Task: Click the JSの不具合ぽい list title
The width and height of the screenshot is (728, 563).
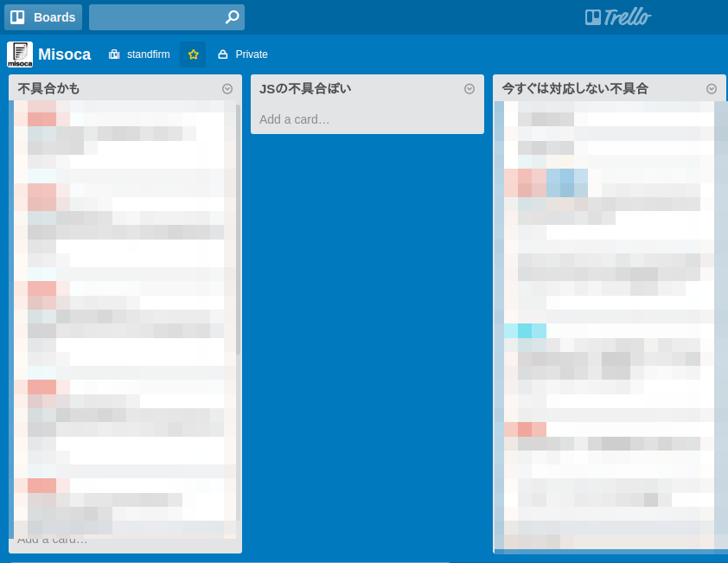Action: point(305,89)
